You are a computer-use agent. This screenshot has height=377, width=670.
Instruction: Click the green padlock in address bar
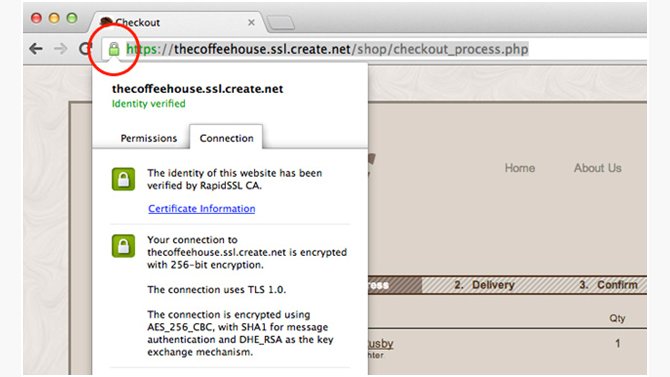[x=114, y=49]
